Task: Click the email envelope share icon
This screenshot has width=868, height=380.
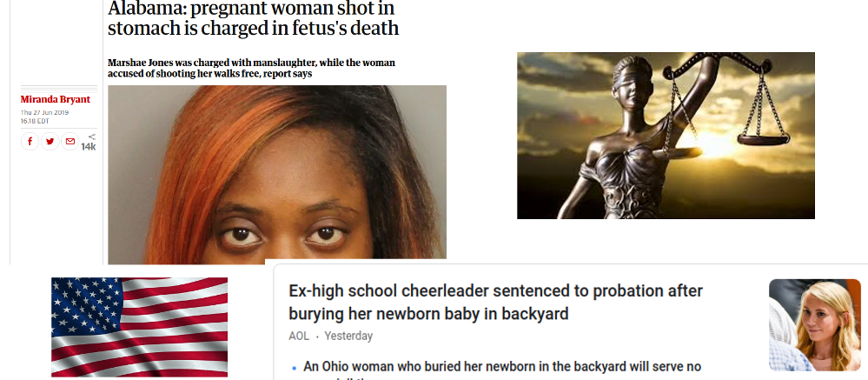Action: pos(70,141)
